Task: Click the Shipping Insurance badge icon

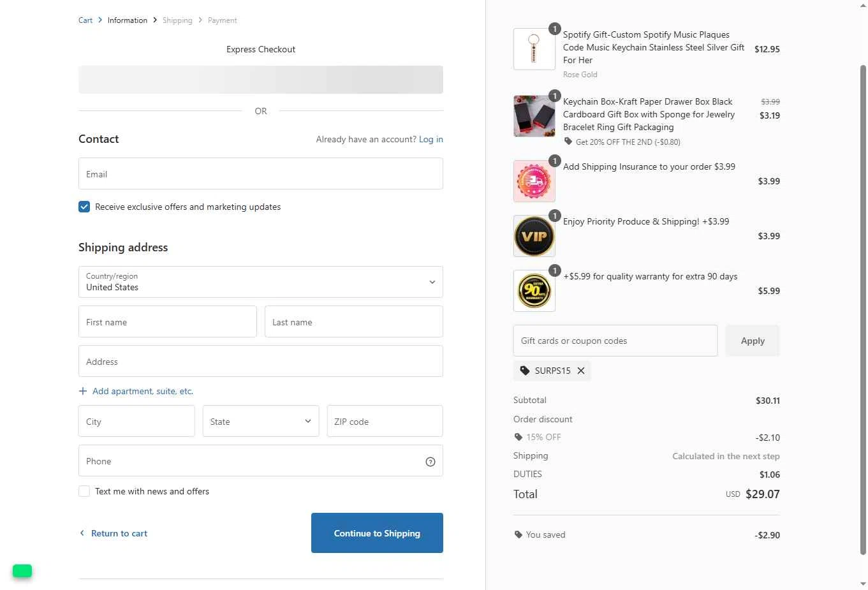Action: click(x=534, y=181)
